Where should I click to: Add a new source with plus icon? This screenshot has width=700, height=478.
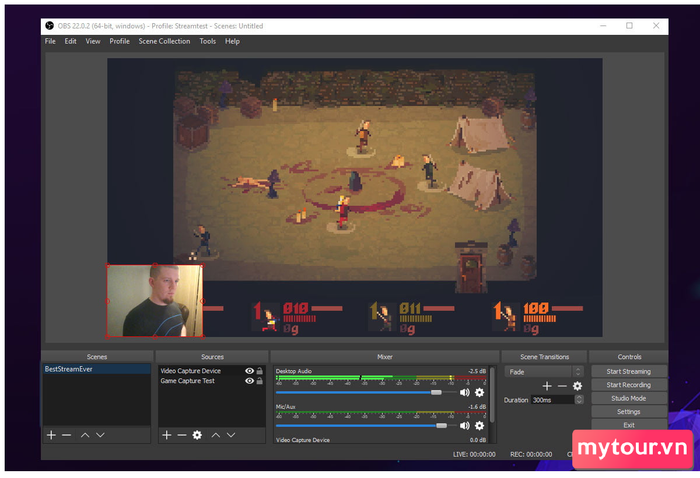tap(167, 435)
